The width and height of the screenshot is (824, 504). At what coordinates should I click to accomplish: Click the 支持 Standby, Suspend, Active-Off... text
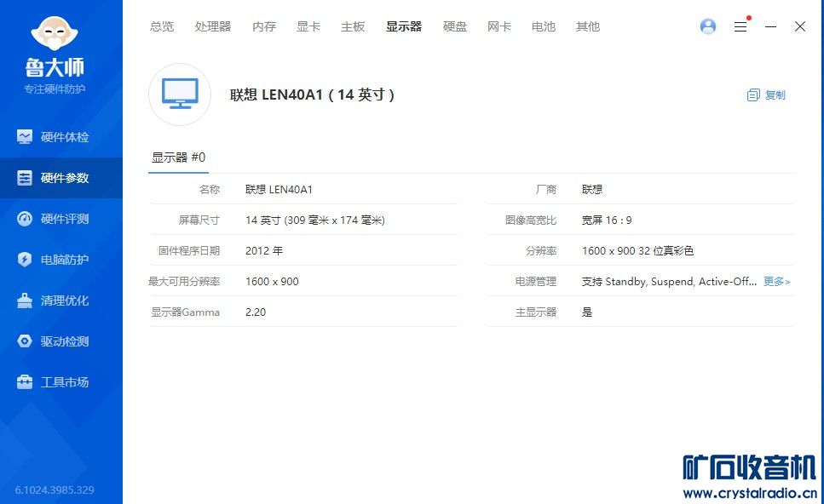click(x=669, y=282)
